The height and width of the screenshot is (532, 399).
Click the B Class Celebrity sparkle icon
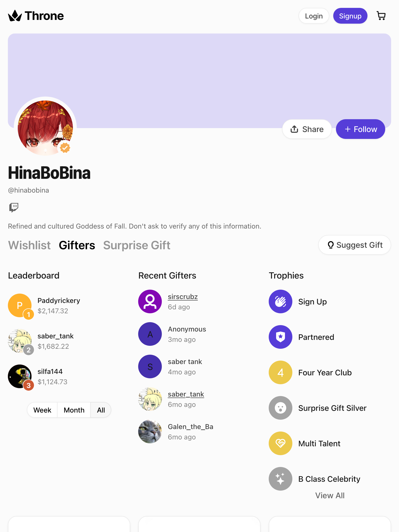(x=281, y=479)
